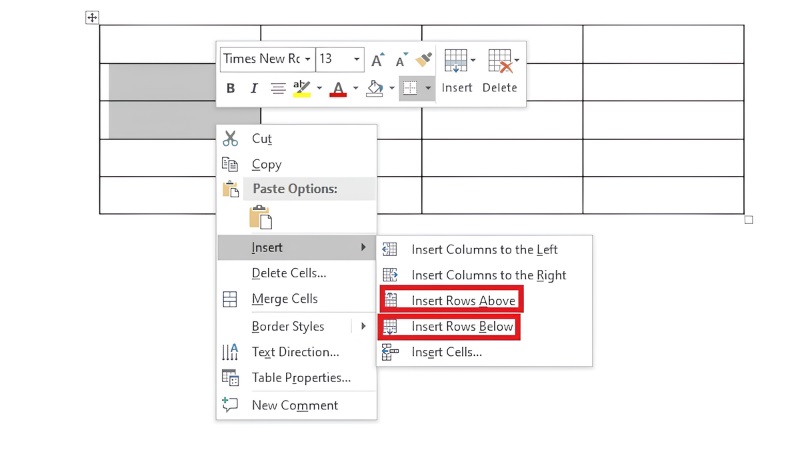The image size is (800, 450).
Task: Click the Insert Rows Above icon
Action: [x=391, y=300]
